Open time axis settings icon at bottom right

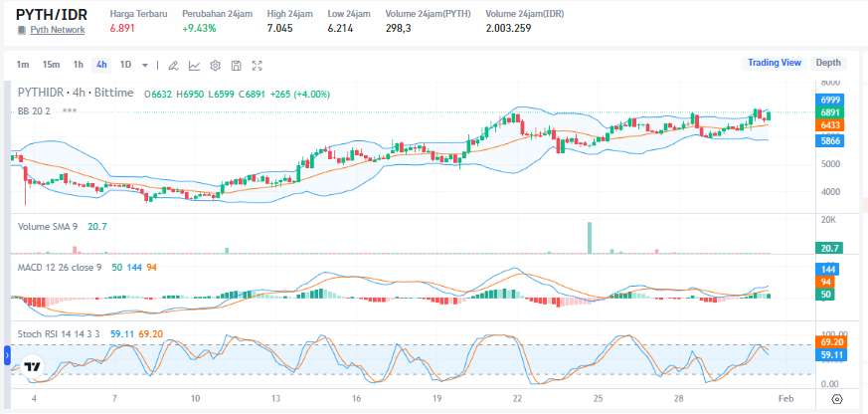pos(836,399)
